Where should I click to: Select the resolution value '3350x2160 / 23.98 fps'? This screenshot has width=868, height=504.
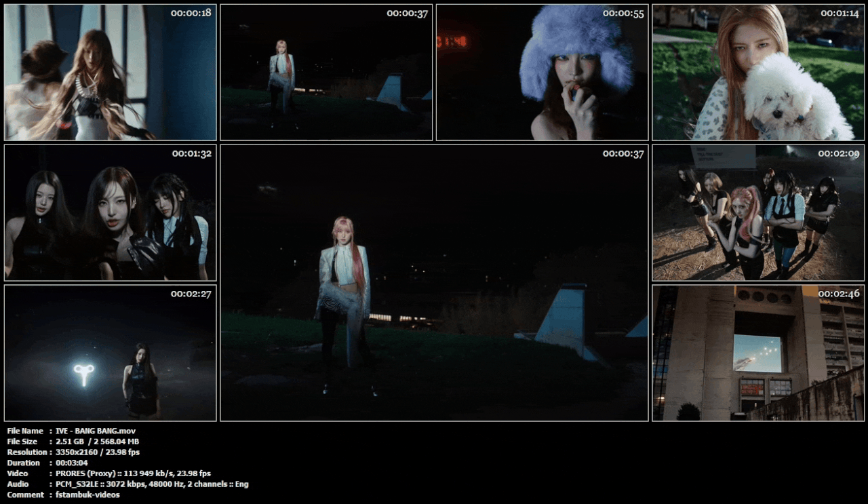98,452
